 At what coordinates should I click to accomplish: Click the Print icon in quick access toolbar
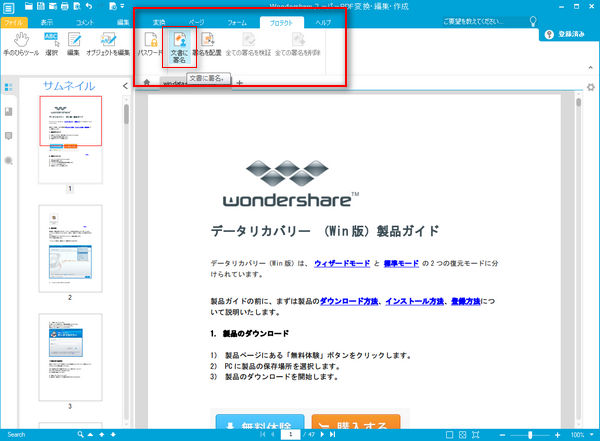click(x=65, y=6)
